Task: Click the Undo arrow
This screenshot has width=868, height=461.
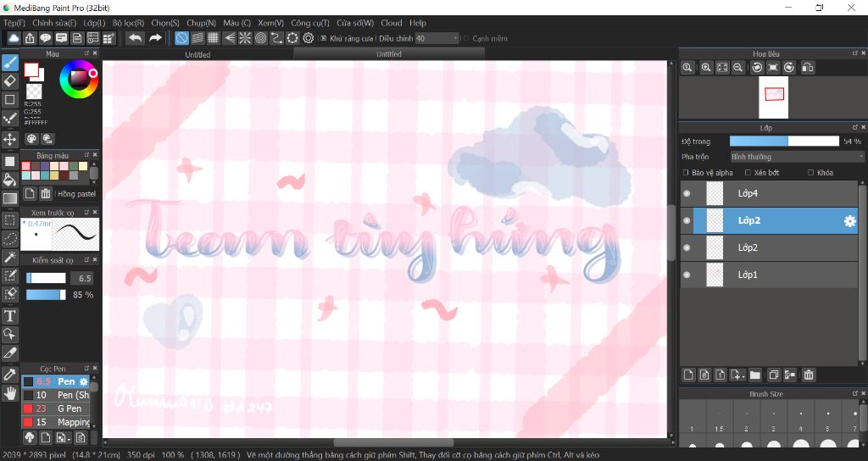Action: coord(135,38)
